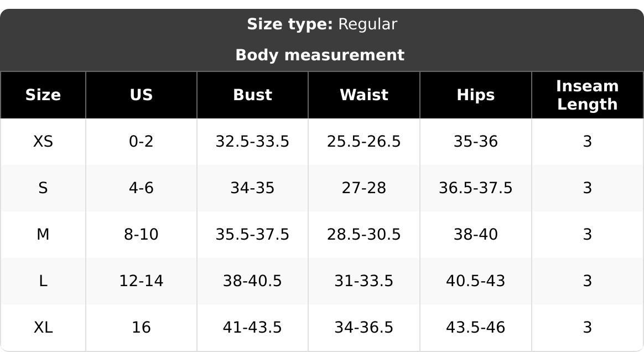Click waist measurement 31-33.5
The image size is (644, 352).
point(364,281)
